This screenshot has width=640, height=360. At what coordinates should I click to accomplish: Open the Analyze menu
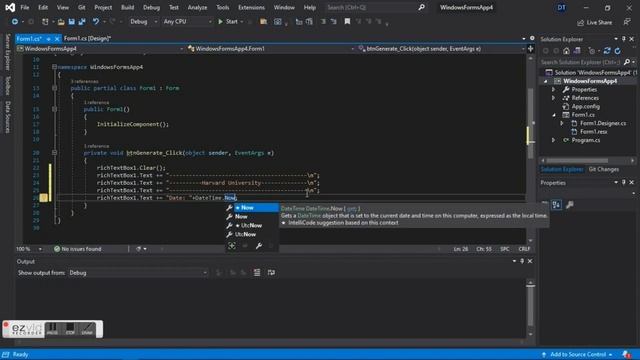tap(197, 7)
